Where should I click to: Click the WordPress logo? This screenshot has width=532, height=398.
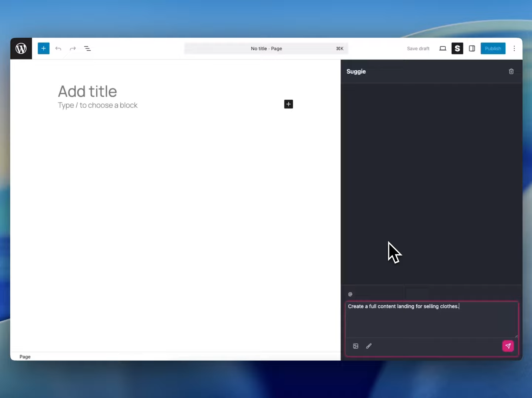tap(21, 48)
